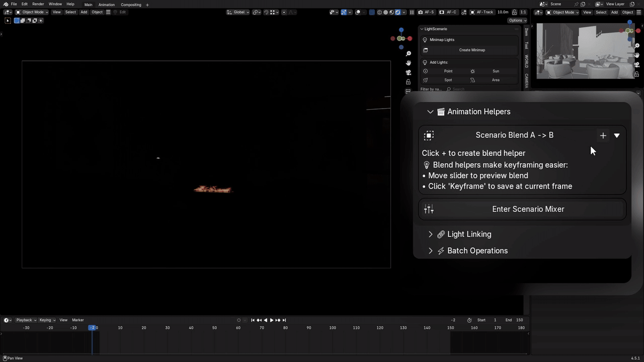Viewport: 644px width, 362px height.
Task: Click the current frame marker on timeline
Action: [93, 328]
